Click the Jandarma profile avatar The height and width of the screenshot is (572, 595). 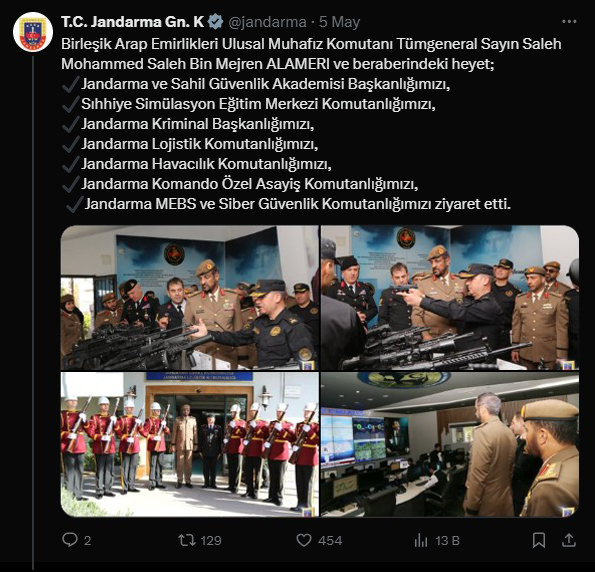[x=33, y=32]
